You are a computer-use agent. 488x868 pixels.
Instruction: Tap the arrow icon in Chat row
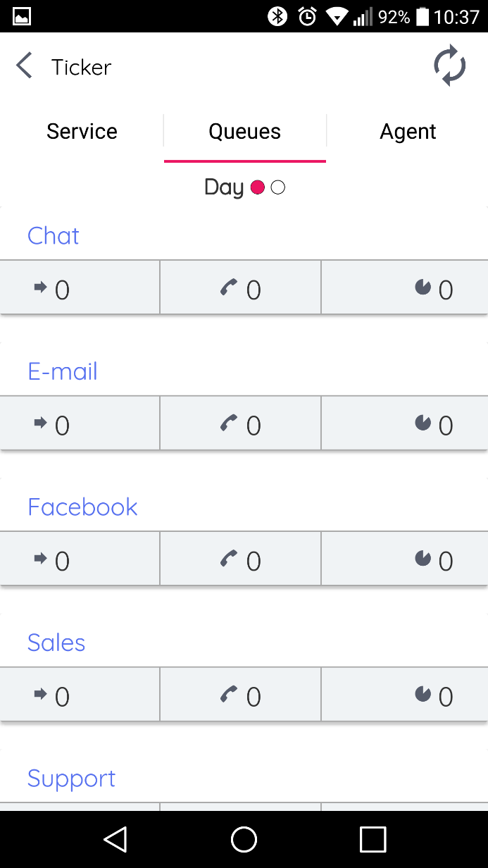(x=41, y=287)
